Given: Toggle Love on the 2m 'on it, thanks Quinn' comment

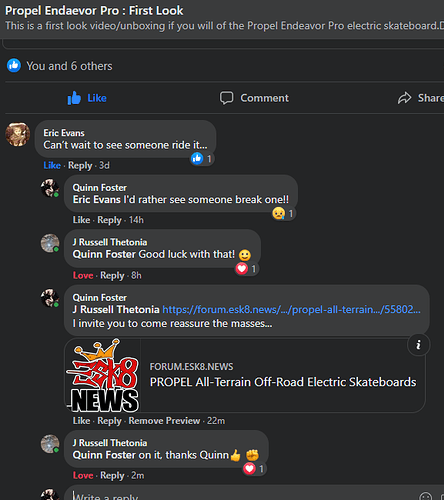Looking at the screenshot, I should [x=83, y=475].
